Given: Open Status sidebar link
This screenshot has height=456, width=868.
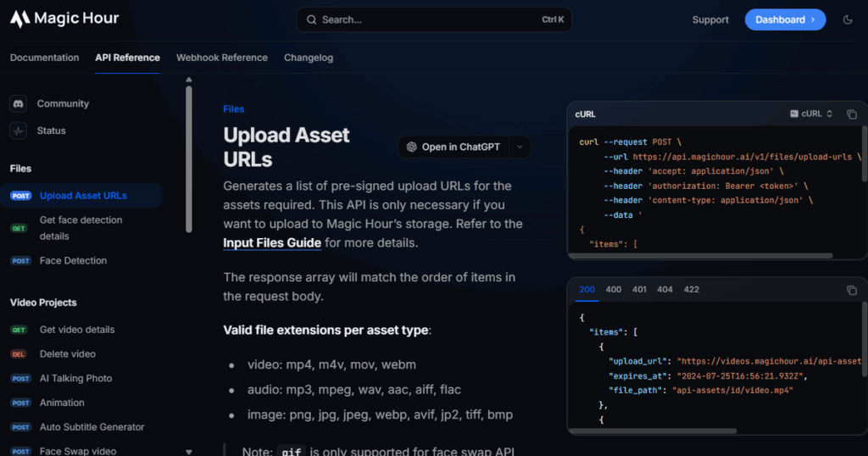Looking at the screenshot, I should click(52, 131).
